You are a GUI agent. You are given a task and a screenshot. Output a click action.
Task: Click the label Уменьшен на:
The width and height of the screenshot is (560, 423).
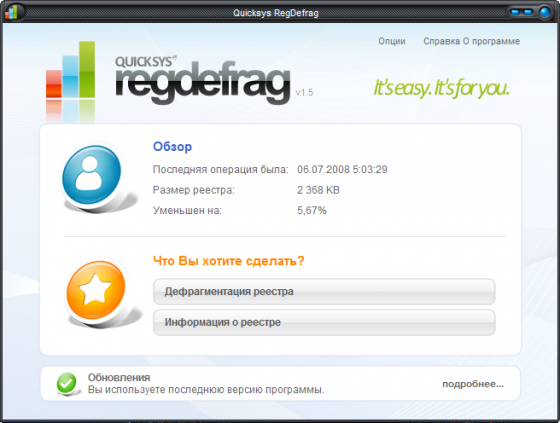coord(187,210)
